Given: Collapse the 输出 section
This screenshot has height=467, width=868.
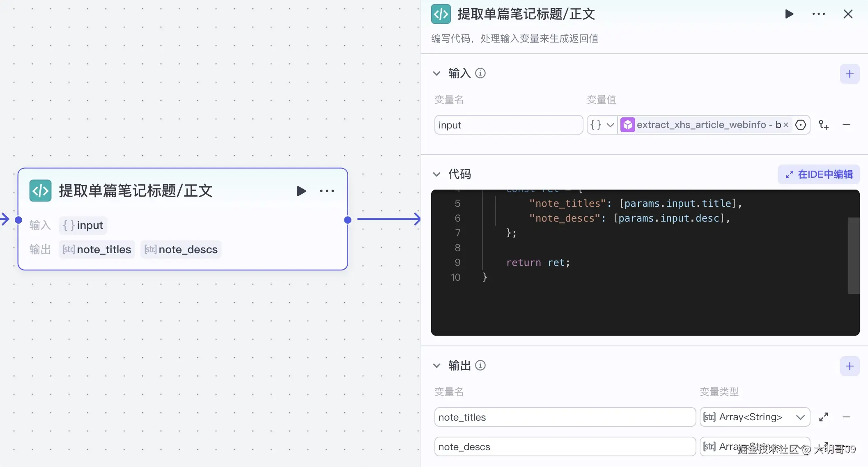Looking at the screenshot, I should pos(436,366).
